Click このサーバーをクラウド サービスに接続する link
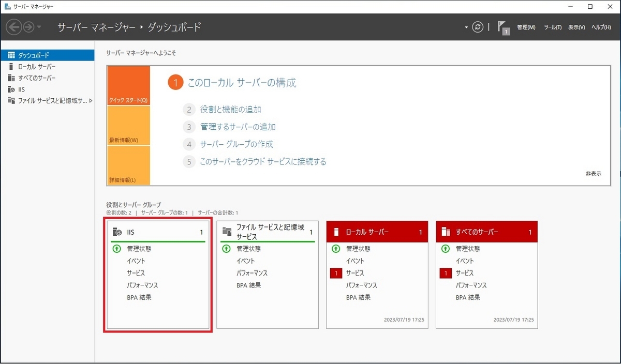 (x=263, y=162)
